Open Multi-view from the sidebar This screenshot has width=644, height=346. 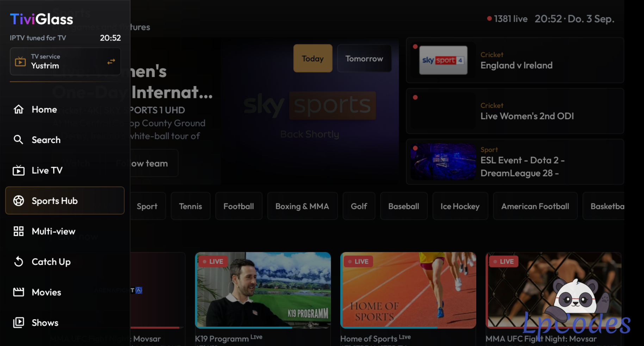pos(65,231)
